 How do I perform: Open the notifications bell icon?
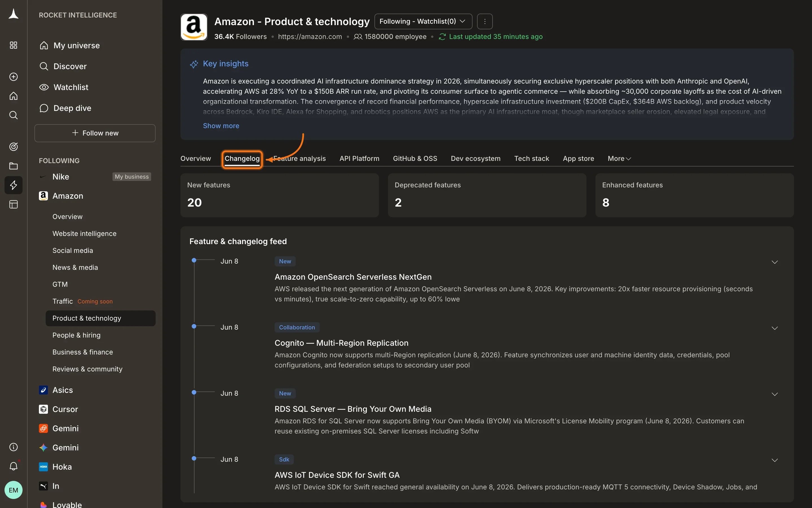pyautogui.click(x=14, y=466)
